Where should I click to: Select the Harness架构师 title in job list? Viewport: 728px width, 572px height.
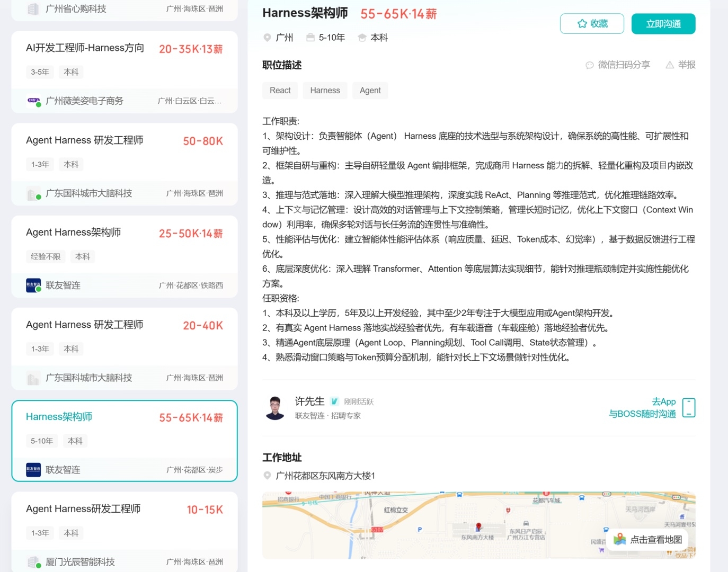(59, 417)
